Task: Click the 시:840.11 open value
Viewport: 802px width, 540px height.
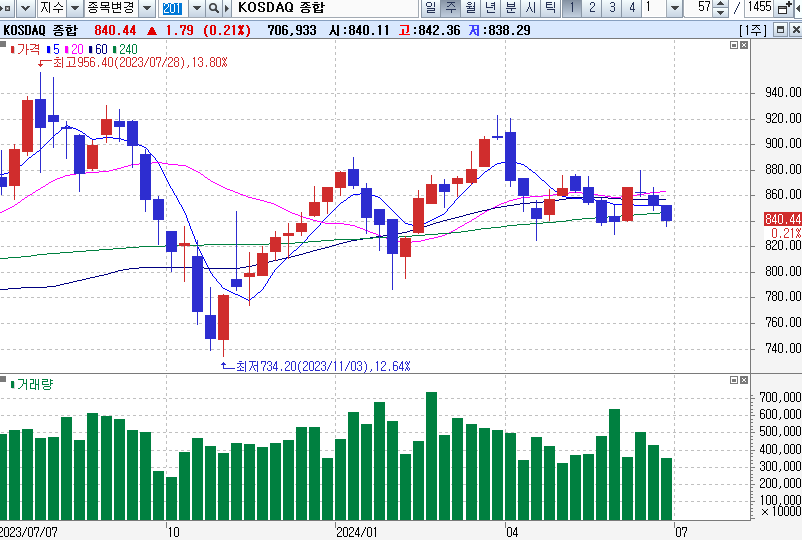Action: [359, 31]
